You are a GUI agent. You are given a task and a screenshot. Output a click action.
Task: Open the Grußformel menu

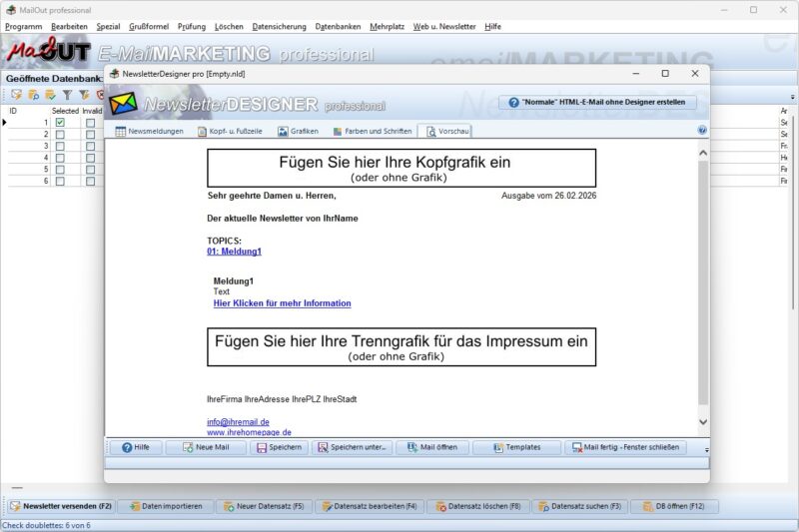149,27
